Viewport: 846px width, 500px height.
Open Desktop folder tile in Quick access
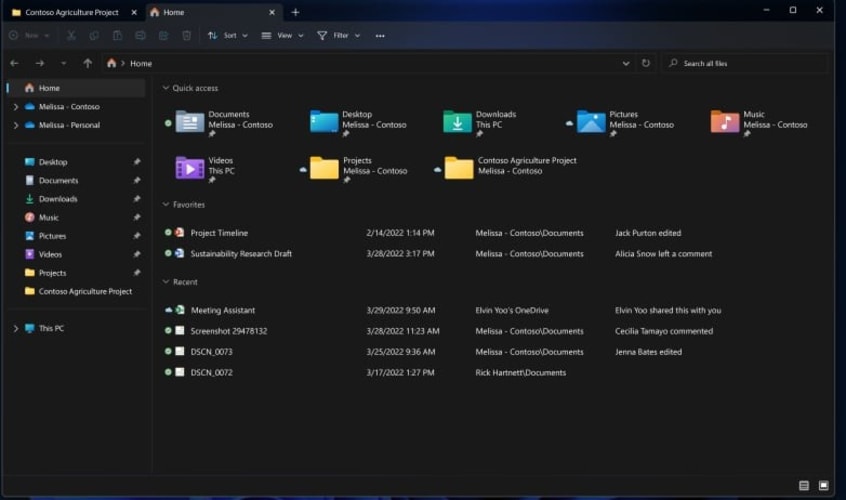pyautogui.click(x=358, y=124)
